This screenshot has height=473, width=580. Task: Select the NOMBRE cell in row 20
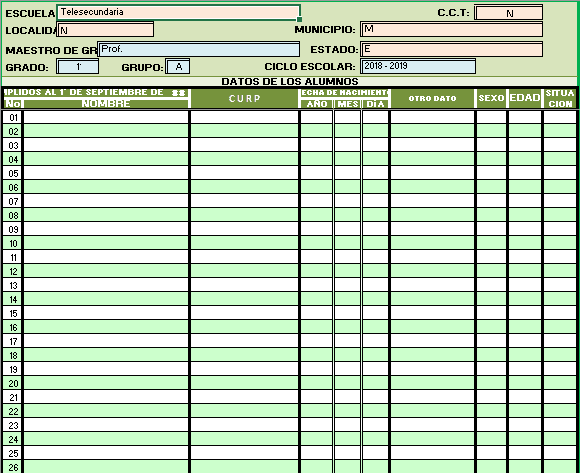coord(106,383)
